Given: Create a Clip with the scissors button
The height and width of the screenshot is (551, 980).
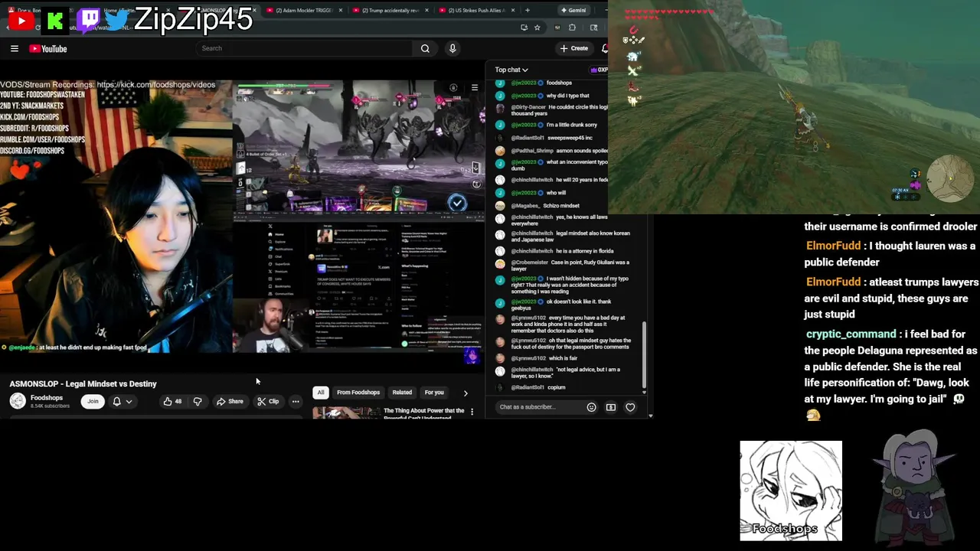Looking at the screenshot, I should click(x=268, y=401).
